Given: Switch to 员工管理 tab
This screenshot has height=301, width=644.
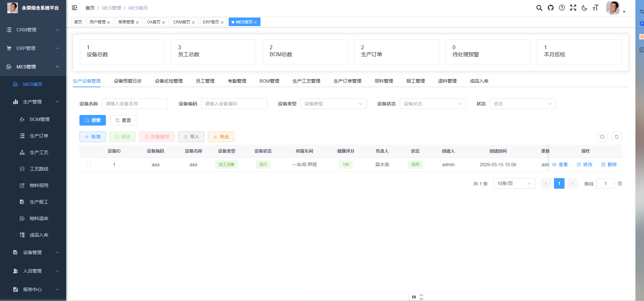Looking at the screenshot, I should click(205, 81).
